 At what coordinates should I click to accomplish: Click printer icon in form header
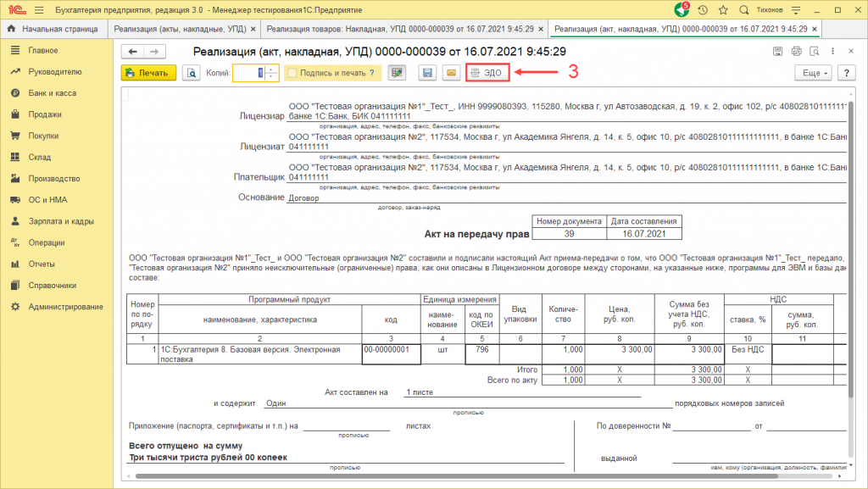pyautogui.click(x=796, y=51)
